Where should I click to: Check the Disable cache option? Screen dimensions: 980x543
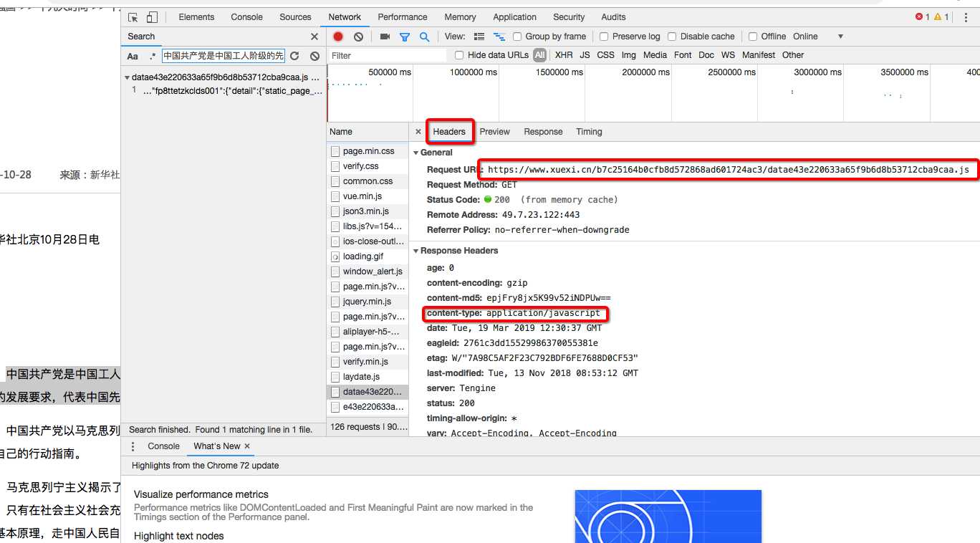pyautogui.click(x=672, y=37)
